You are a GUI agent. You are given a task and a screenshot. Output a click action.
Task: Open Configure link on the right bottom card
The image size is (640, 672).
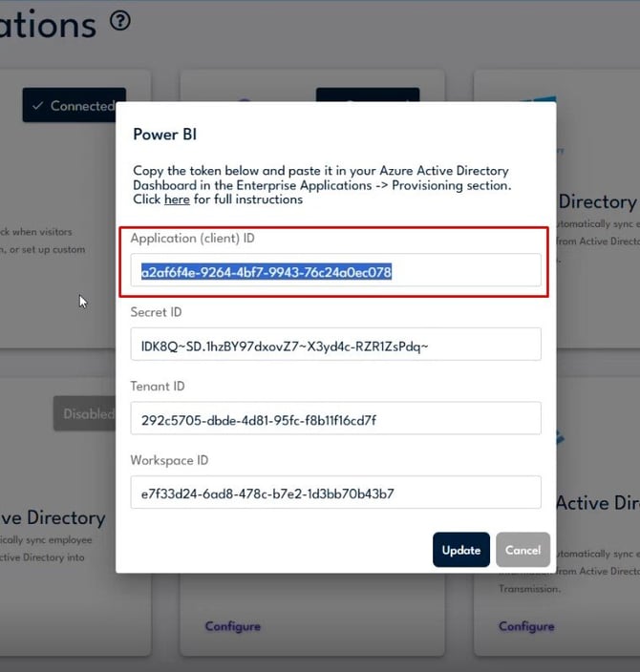pos(525,626)
